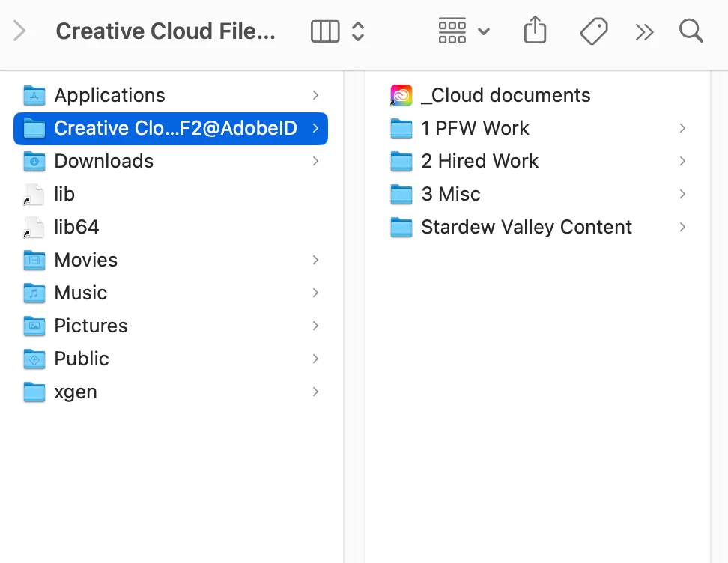
Task: Select the lib64 alias icon
Action: coord(34,227)
